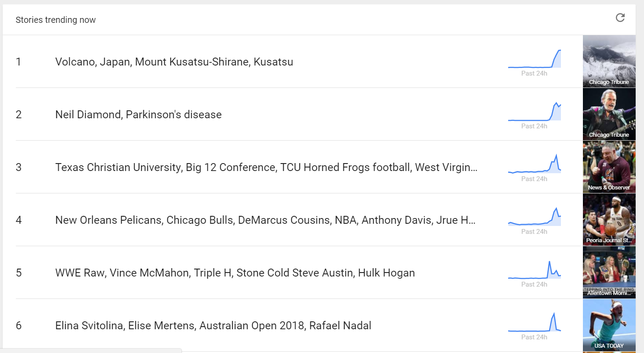This screenshot has width=644, height=353.
Task: Click the trend sparkline for WWE Raw
Action: pyautogui.click(x=534, y=271)
